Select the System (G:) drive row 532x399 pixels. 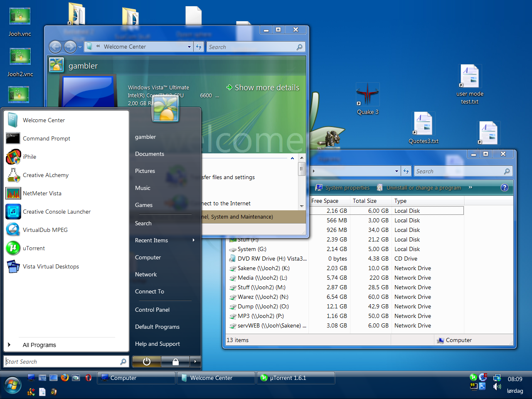tap(345, 249)
